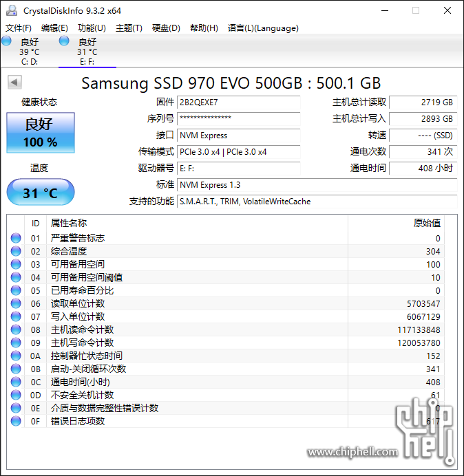464x476 pixels.
Task: Click raw value 120053780
Action: [x=419, y=343]
